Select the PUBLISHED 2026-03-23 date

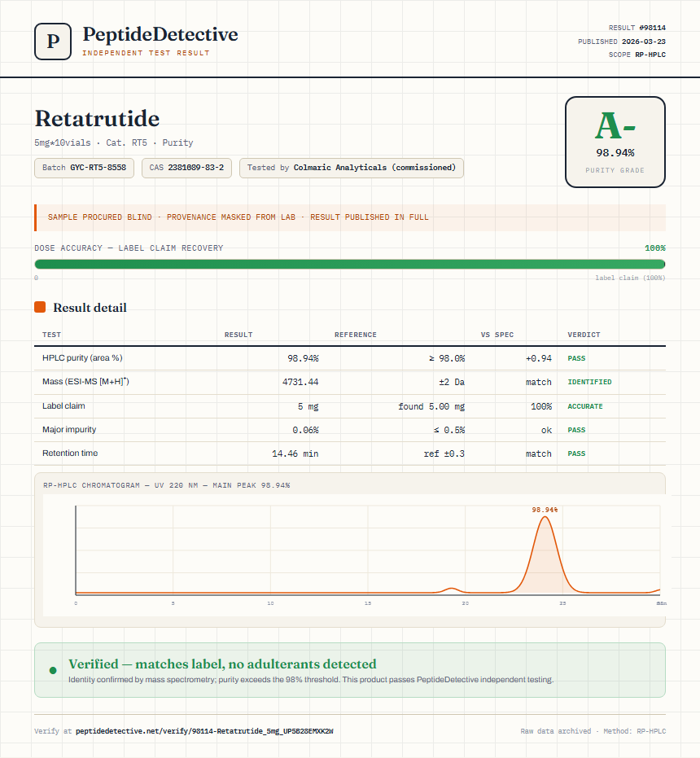tap(622, 42)
